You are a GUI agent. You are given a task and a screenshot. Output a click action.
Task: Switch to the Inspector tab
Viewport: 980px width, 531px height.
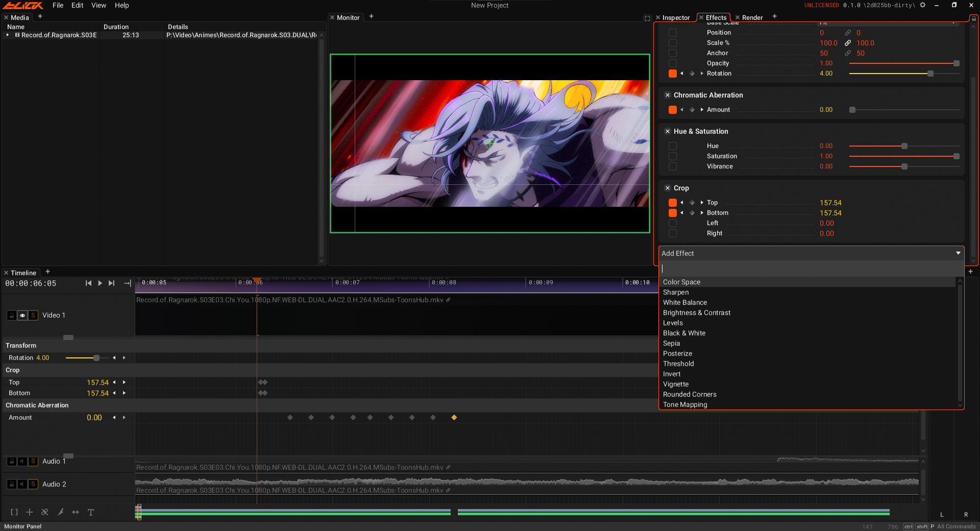tap(676, 18)
